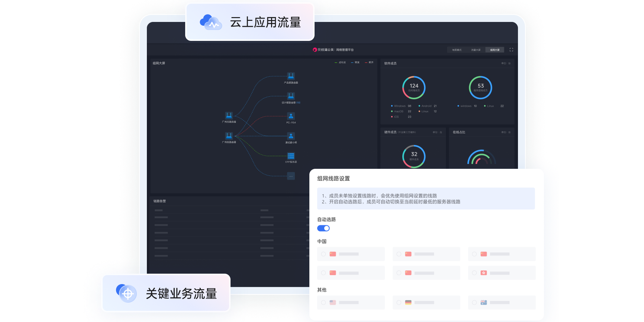The width and height of the screenshot is (644, 322).
Task: Select the 测试部小明 user node icon
Action: [291, 136]
